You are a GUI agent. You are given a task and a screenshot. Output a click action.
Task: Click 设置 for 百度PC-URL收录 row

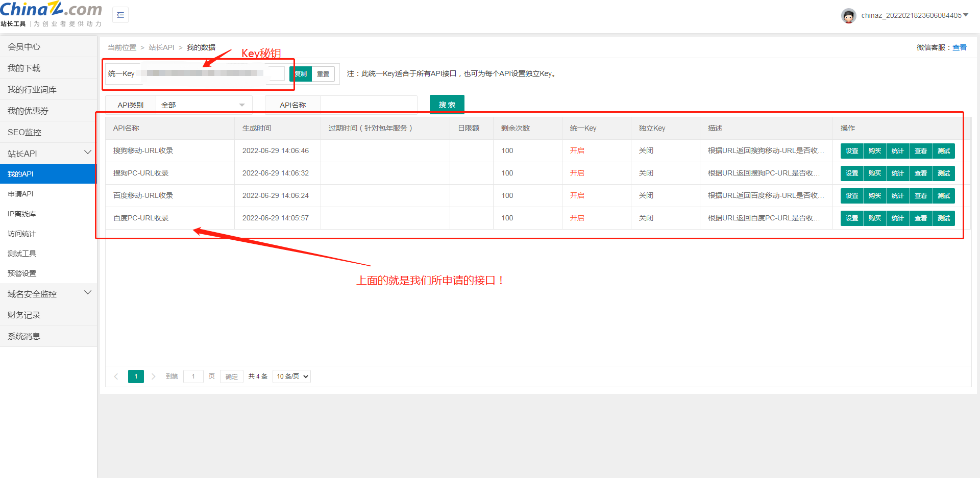[852, 218]
